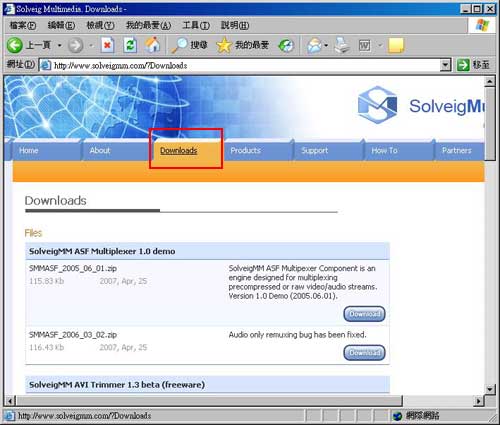Open the 工具(T) Tools menu

[x=196, y=25]
